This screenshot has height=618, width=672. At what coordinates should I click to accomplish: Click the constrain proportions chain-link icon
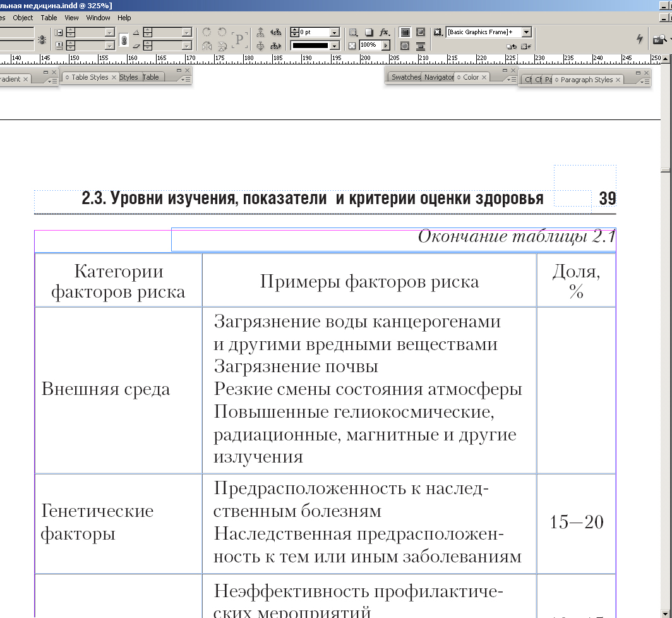coord(124,40)
